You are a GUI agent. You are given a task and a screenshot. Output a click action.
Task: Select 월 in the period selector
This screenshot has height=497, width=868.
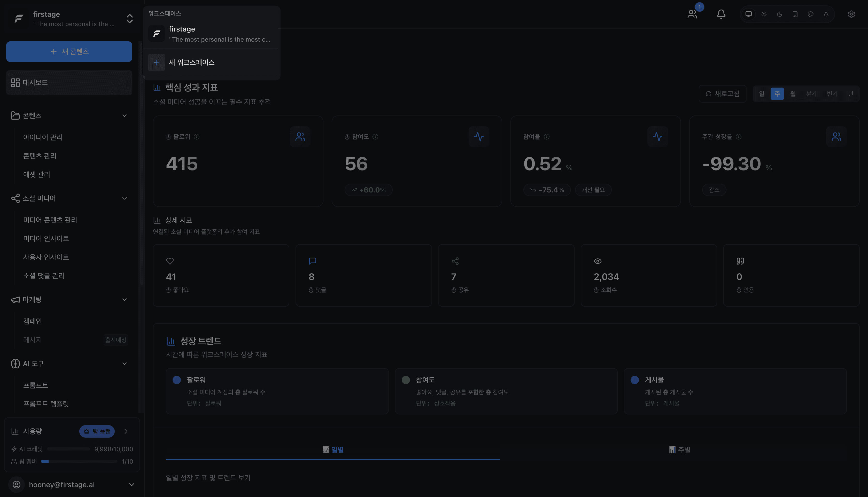click(793, 93)
